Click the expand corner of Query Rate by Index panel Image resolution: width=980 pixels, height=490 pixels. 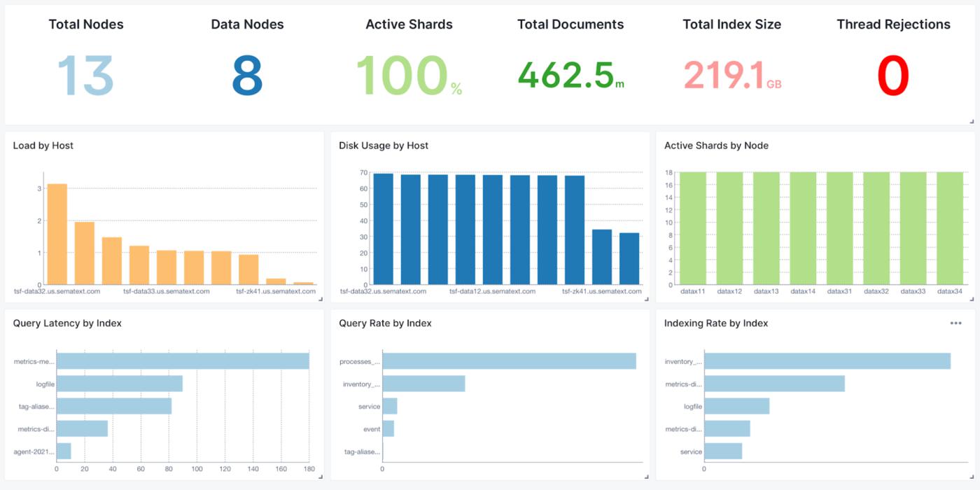tap(645, 477)
